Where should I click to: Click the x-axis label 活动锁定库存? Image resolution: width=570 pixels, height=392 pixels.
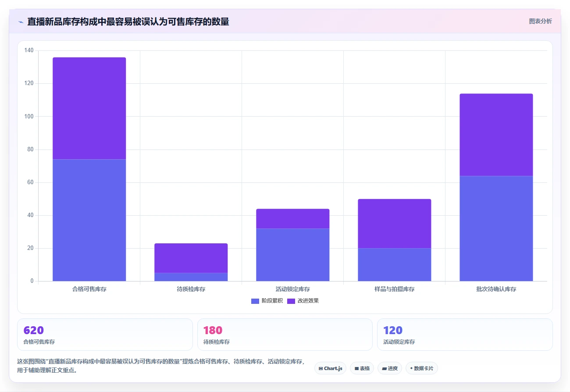tap(292, 289)
